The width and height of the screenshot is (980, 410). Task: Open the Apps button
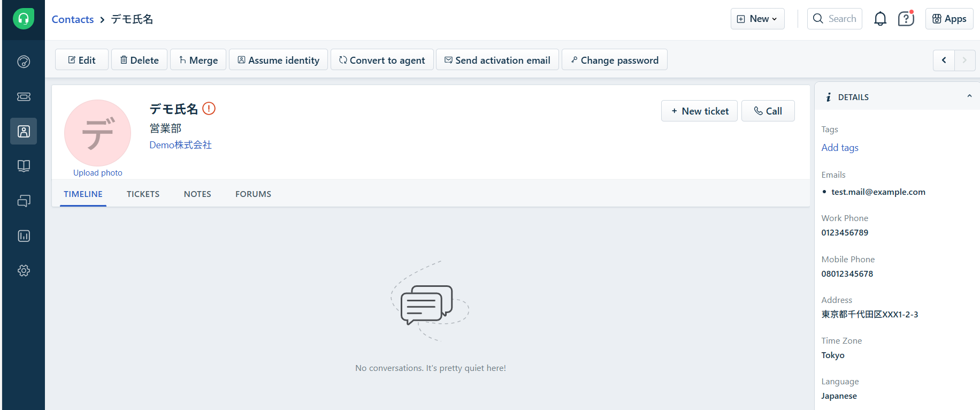click(x=949, y=19)
